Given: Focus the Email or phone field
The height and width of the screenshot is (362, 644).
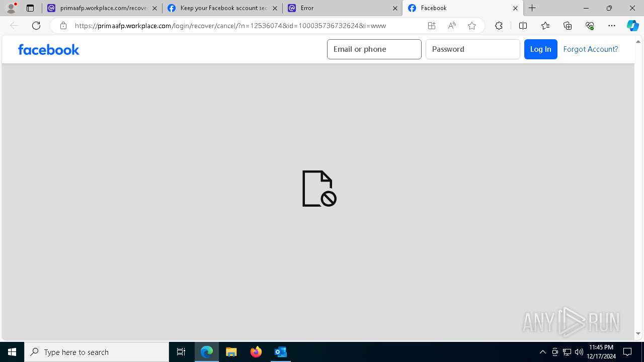Looking at the screenshot, I should [x=374, y=49].
